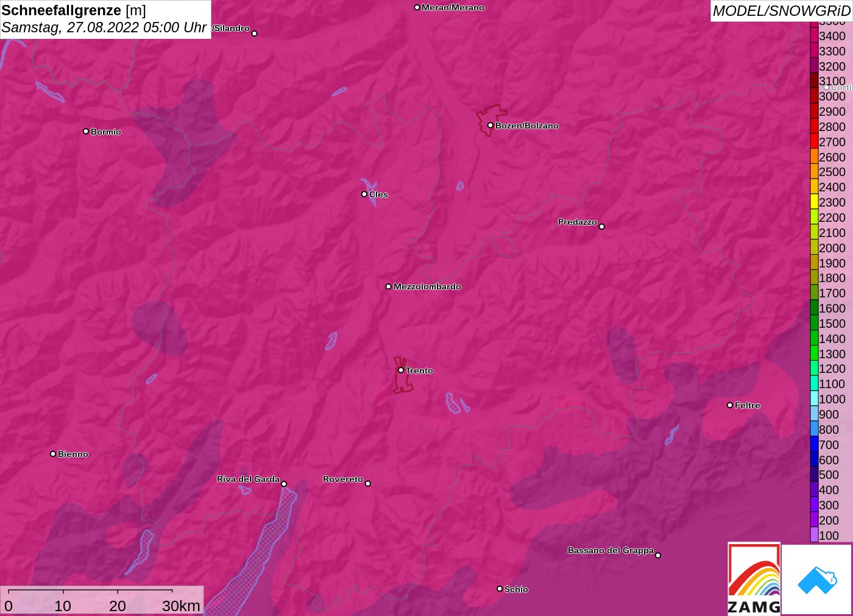Click the 30km scale bar label
This screenshot has width=853, height=616.
pos(181,606)
